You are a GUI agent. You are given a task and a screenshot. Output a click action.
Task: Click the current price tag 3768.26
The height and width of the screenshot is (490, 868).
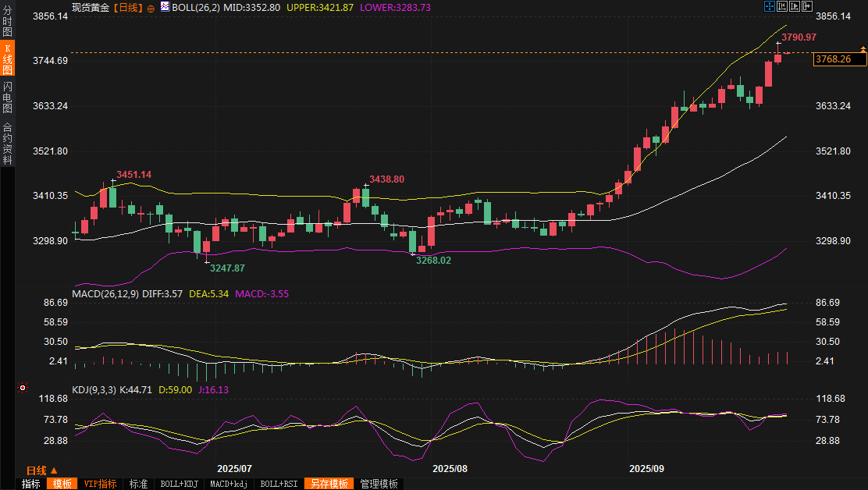pyautogui.click(x=839, y=59)
